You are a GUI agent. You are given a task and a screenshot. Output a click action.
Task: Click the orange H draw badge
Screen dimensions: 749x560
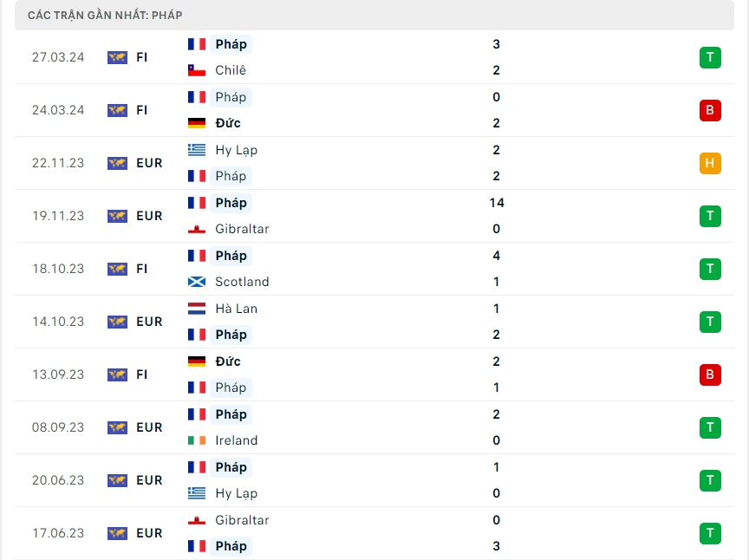pyautogui.click(x=710, y=163)
